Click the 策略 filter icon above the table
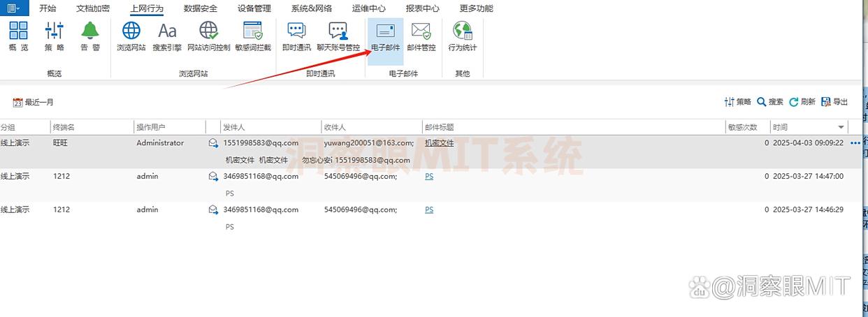868x317 pixels. pos(738,102)
